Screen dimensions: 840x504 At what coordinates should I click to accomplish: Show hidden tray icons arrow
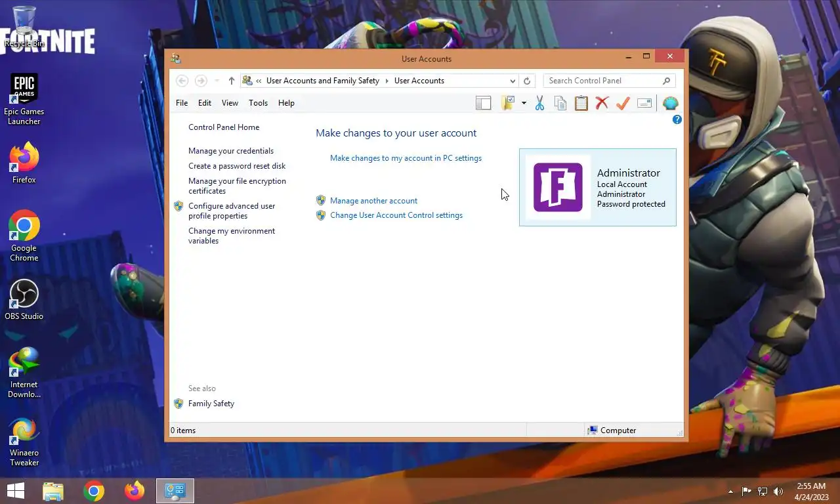coord(730,491)
